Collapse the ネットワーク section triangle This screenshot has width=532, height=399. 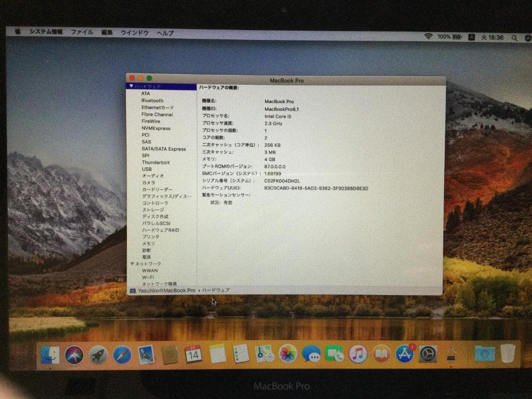coord(131,264)
